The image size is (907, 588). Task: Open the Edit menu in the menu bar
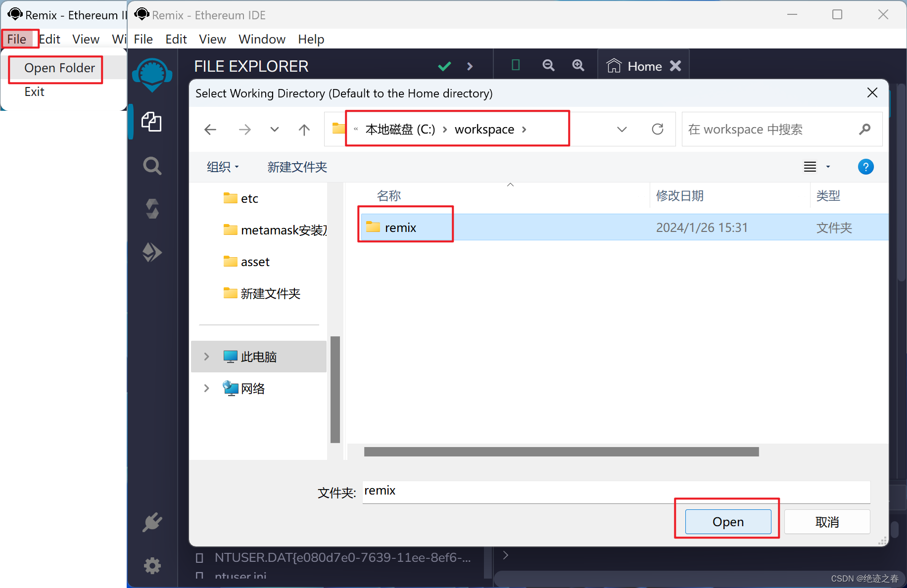click(x=176, y=39)
